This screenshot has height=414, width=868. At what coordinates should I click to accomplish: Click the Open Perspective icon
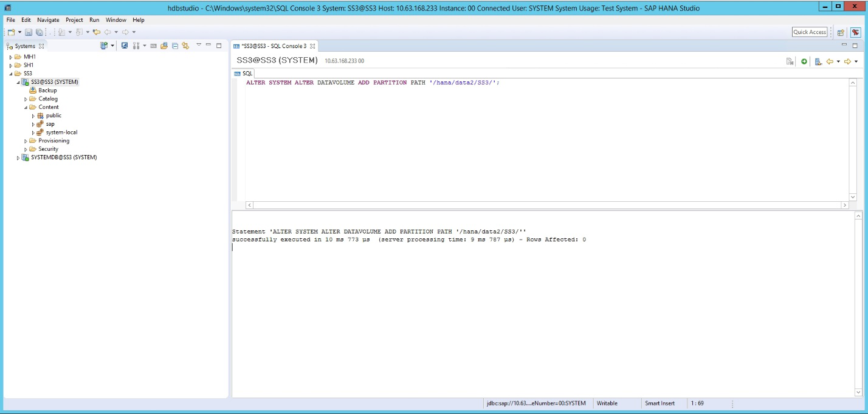pos(841,32)
